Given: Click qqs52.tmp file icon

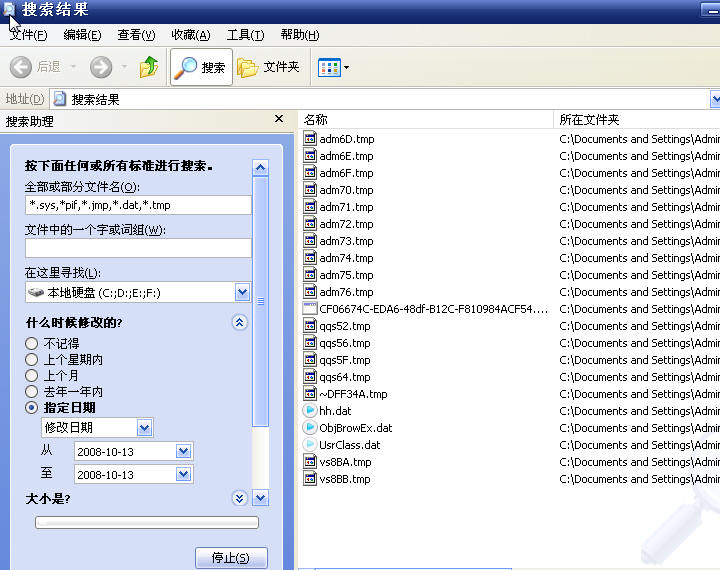Looking at the screenshot, I should tap(310, 325).
